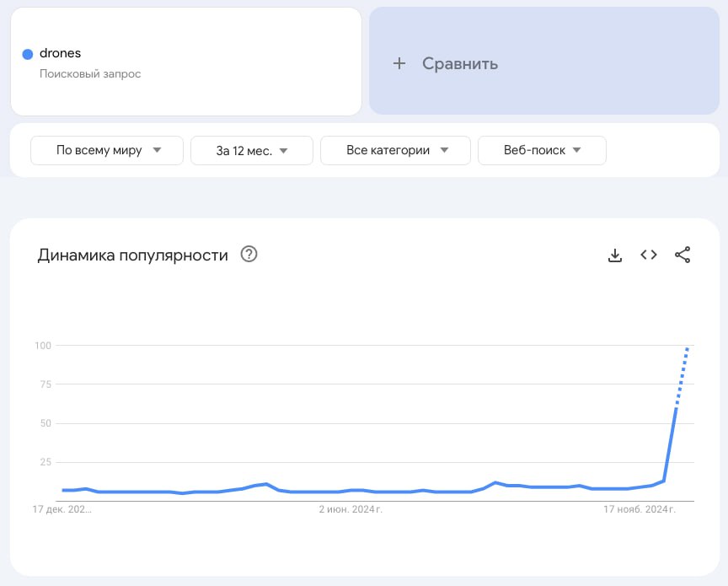Viewport: 728px width, 586px height.
Task: Download the popularity chart data
Action: click(x=615, y=255)
